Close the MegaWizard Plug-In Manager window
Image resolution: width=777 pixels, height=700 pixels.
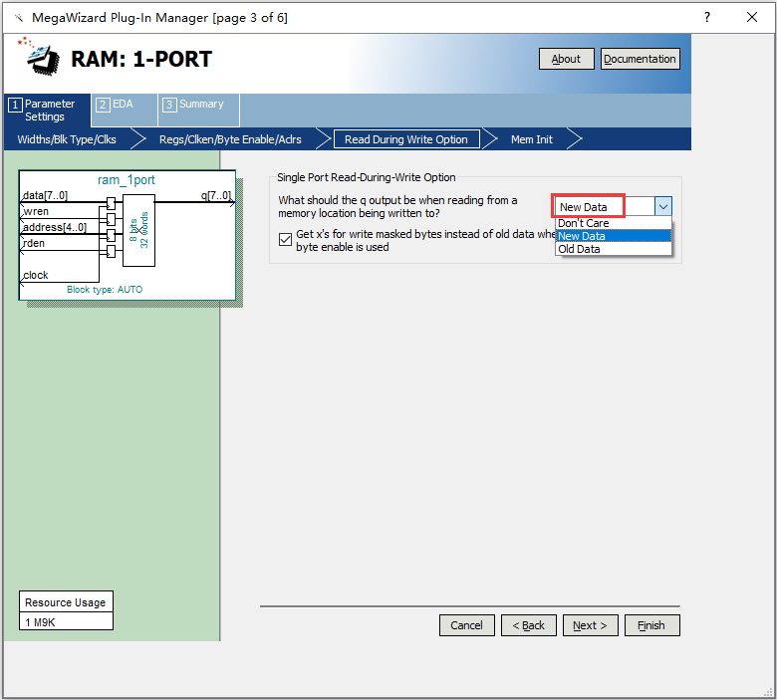coord(752,17)
